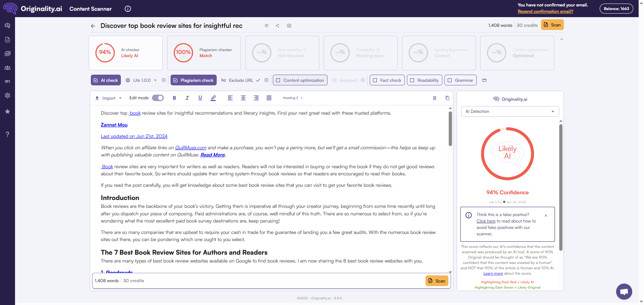Center align the text

(243, 98)
